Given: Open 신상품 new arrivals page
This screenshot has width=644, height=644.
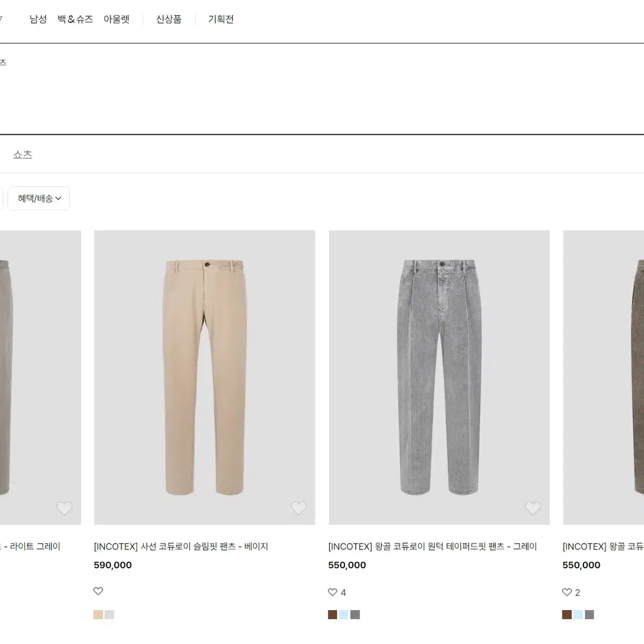Looking at the screenshot, I should click(169, 19).
